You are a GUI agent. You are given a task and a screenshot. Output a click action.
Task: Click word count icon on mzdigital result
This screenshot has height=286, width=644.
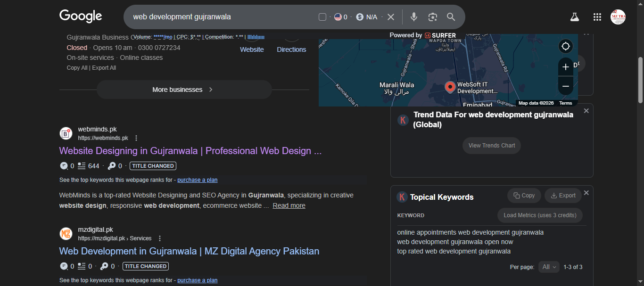pos(82,266)
